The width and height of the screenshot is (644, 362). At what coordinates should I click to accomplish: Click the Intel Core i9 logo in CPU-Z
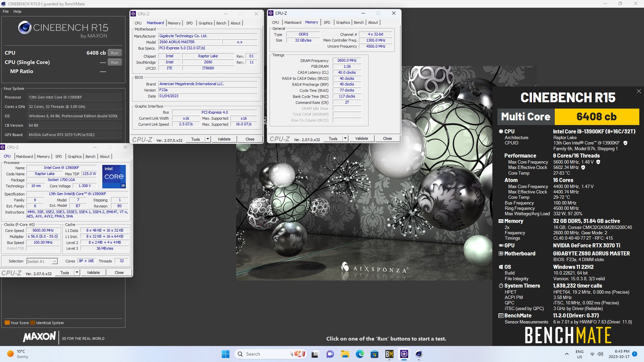114,176
